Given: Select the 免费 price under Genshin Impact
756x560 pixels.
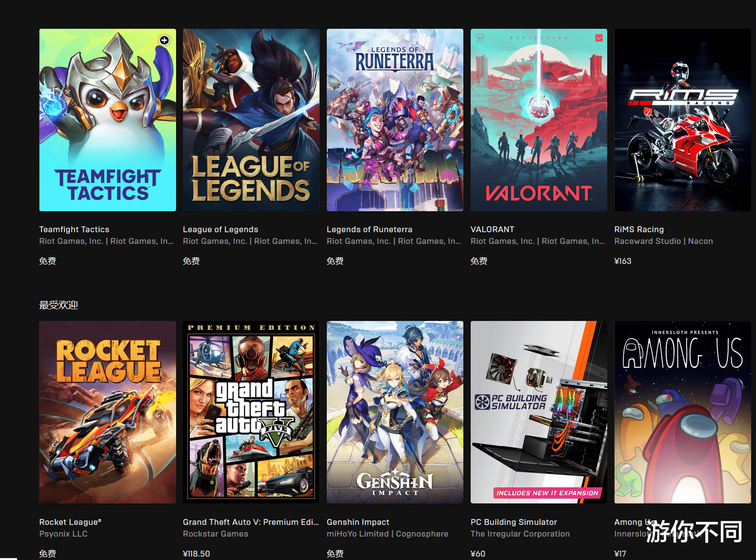Looking at the screenshot, I should click(x=335, y=554).
